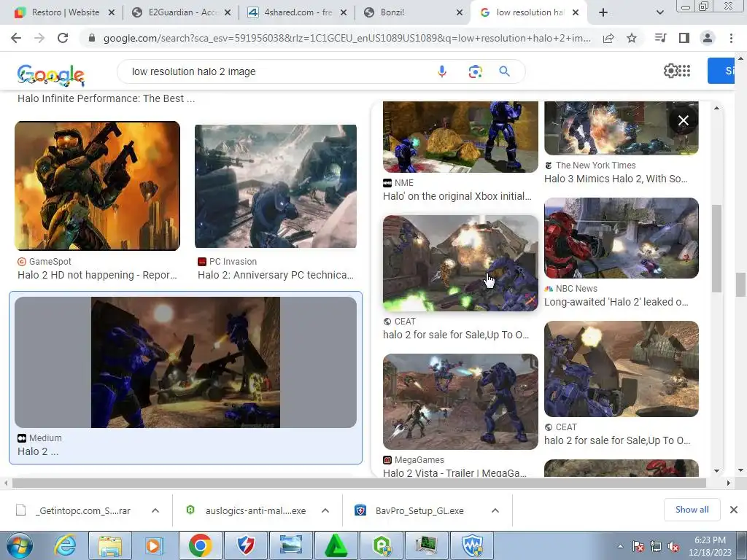Click the blue Sign in button
This screenshot has width=747, height=560.
[x=721, y=71]
